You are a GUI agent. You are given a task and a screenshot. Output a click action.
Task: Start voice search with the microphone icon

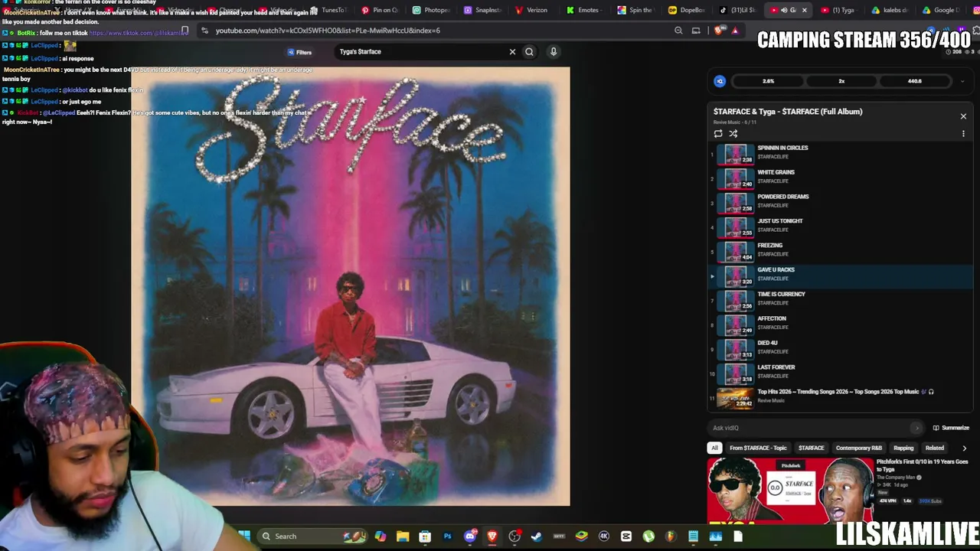click(x=554, y=52)
